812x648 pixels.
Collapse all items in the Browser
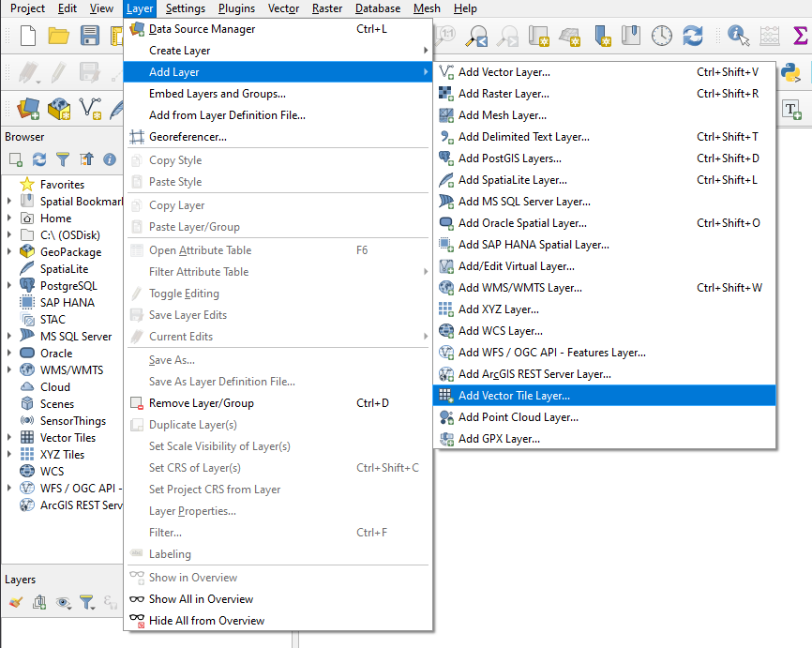pos(87,159)
